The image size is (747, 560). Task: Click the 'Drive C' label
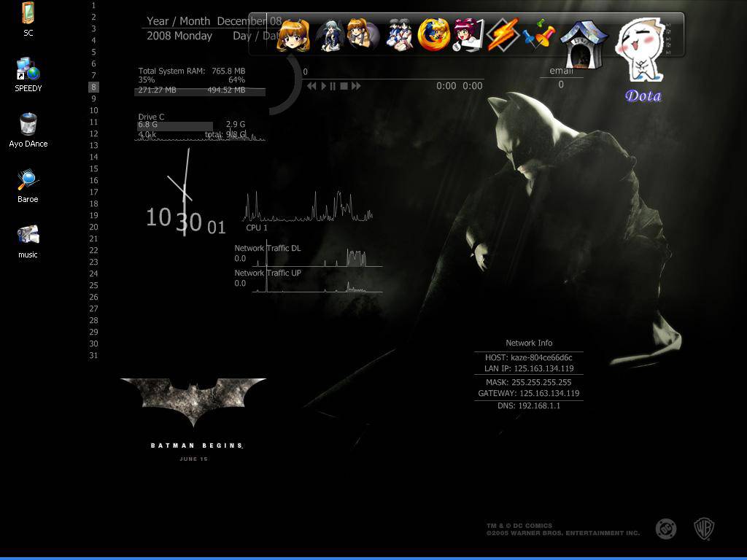click(151, 117)
